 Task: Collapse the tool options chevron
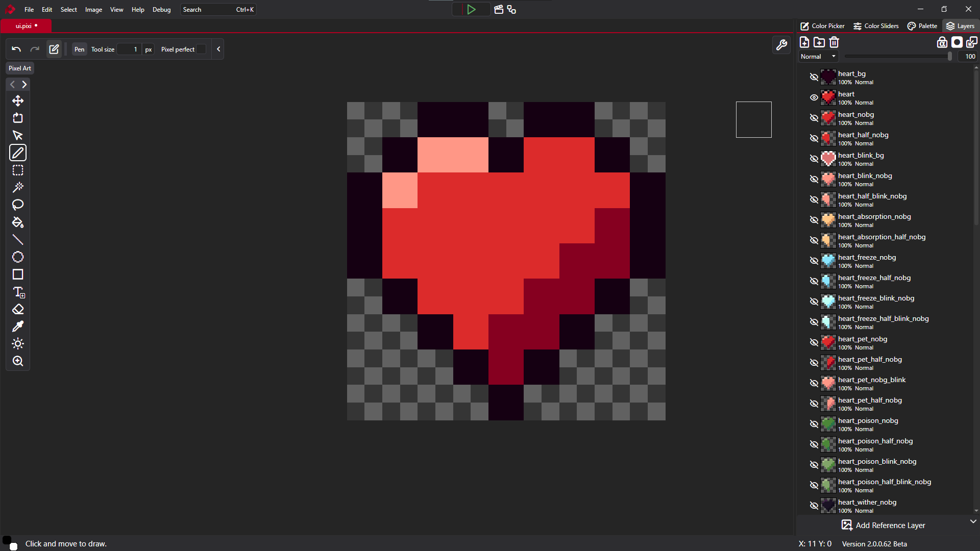coord(218,49)
